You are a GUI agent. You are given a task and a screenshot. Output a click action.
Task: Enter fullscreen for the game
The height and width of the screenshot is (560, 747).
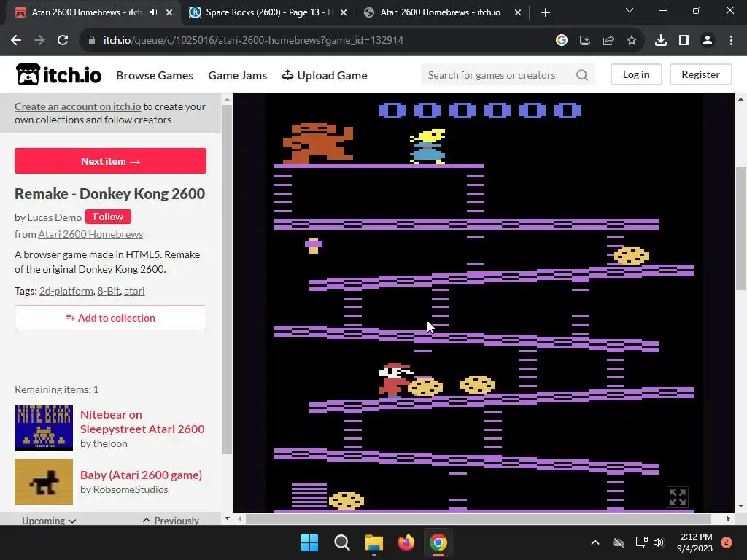678,497
